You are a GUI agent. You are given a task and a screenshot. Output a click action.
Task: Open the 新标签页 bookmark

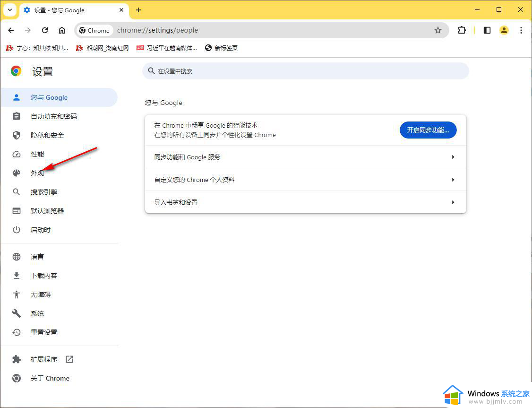pyautogui.click(x=221, y=48)
